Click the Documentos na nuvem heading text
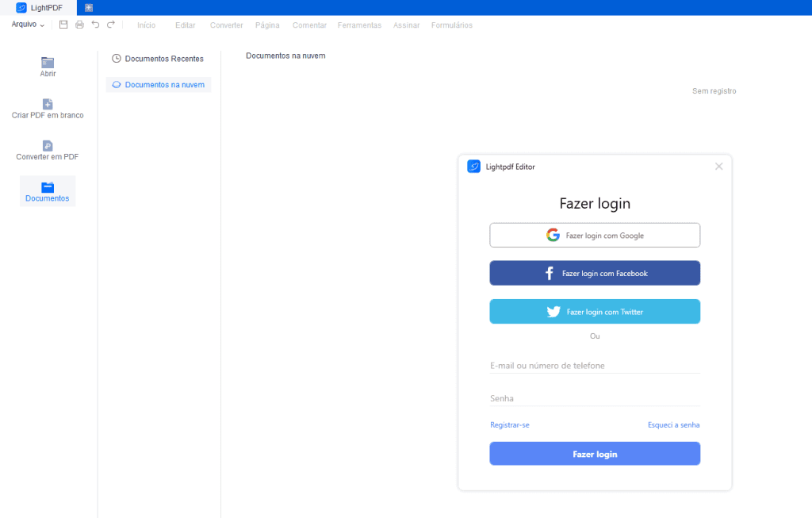This screenshot has width=812, height=518. point(285,56)
